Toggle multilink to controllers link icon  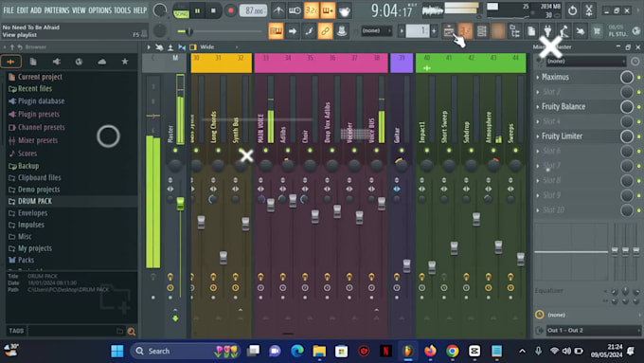pyautogui.click(x=325, y=31)
